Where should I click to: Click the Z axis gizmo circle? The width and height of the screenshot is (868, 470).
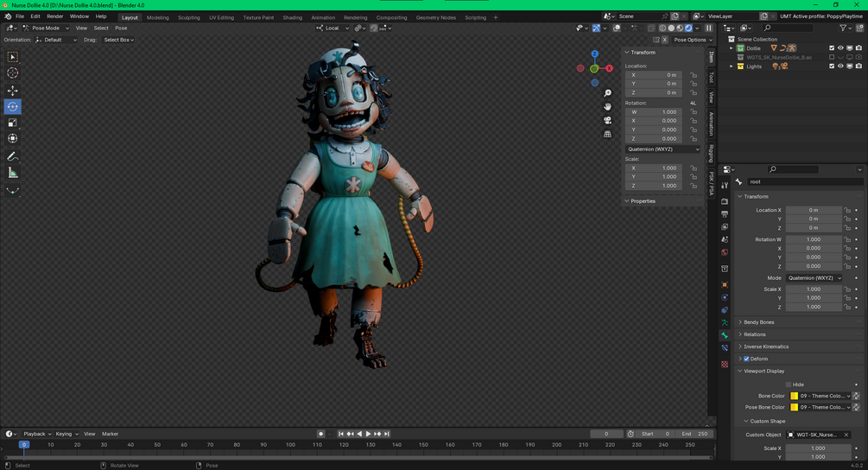pyautogui.click(x=594, y=54)
